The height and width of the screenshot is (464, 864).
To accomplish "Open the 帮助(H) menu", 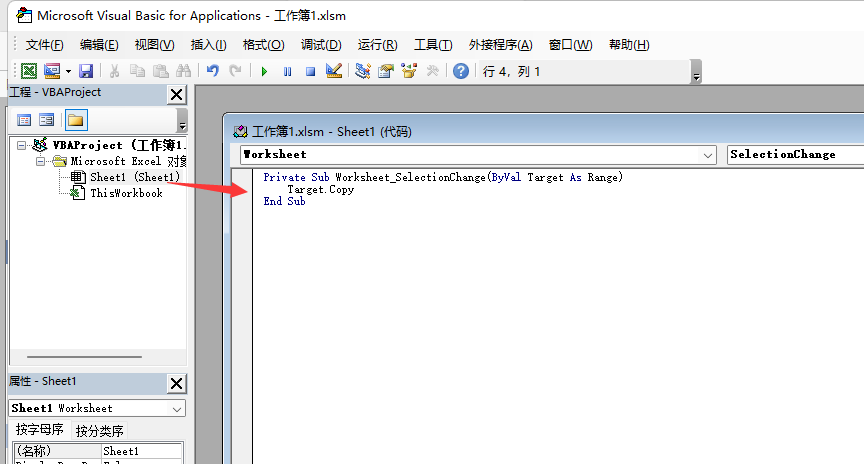I will 629,45.
